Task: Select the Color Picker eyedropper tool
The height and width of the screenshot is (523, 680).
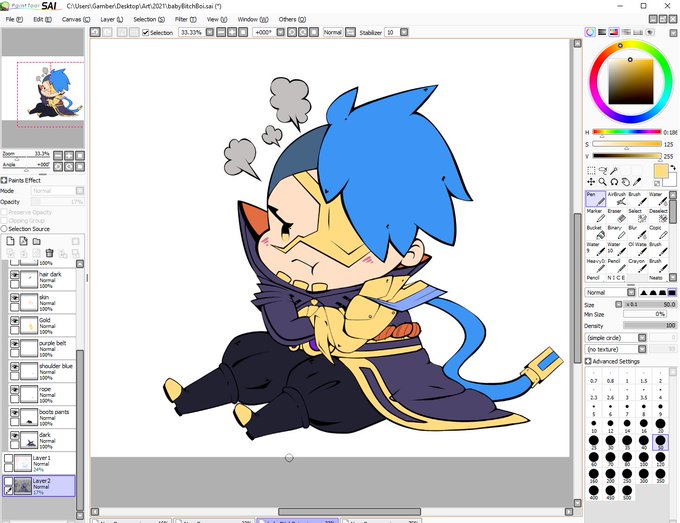Action: [637, 182]
